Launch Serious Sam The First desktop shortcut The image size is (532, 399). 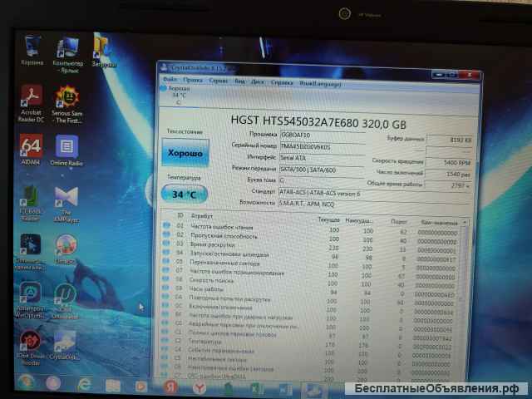[67, 104]
